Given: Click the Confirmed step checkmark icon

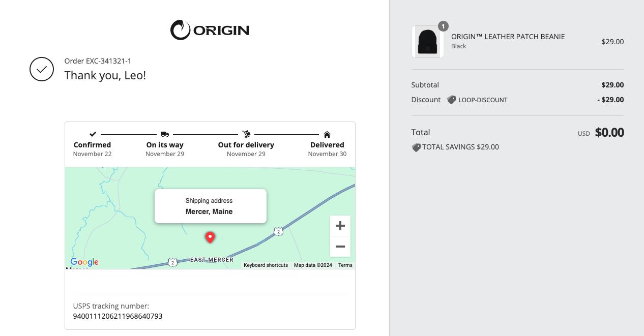Looking at the screenshot, I should [x=93, y=134].
